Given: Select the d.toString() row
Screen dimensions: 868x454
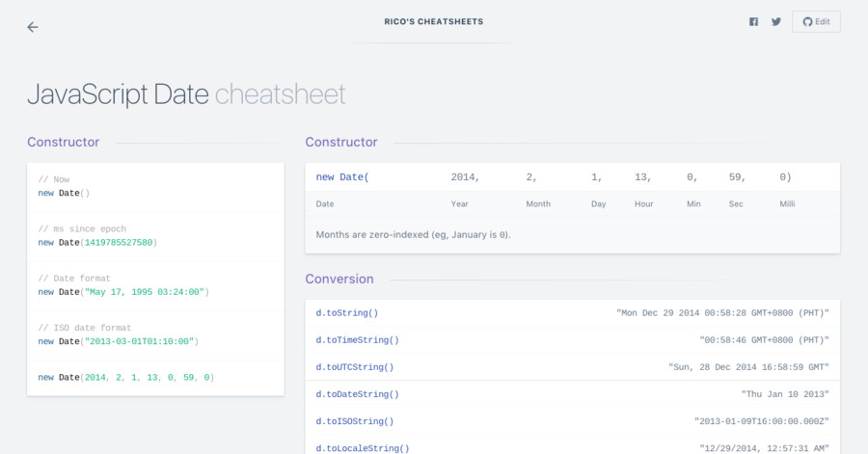Looking at the screenshot, I should [x=572, y=313].
